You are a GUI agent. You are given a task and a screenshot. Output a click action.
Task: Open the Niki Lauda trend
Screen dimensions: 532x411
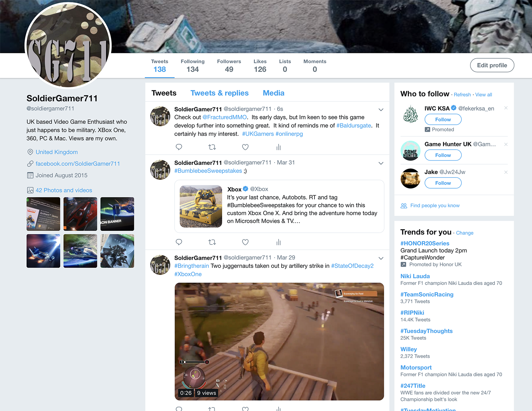point(415,276)
